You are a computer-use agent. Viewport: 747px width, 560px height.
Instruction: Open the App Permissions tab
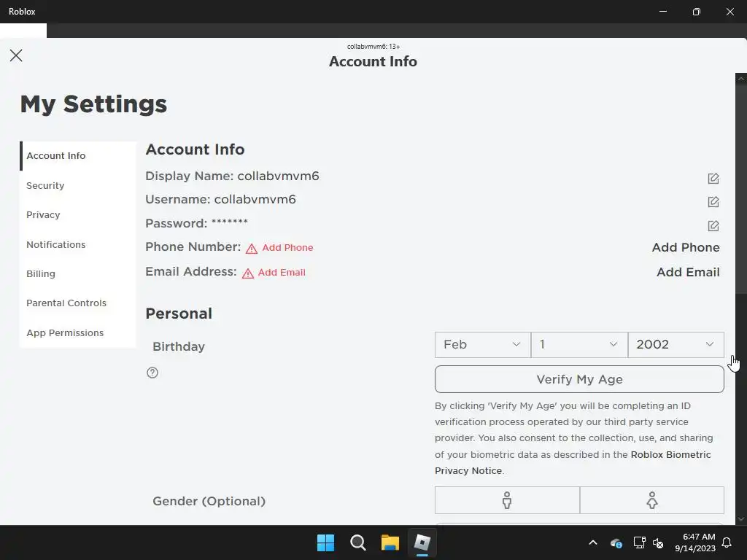[77, 332]
